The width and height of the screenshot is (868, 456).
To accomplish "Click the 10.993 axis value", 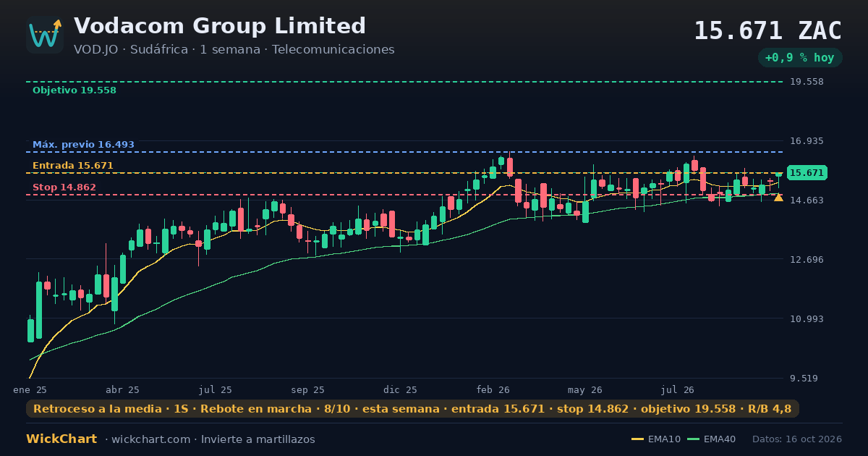I will pyautogui.click(x=807, y=319).
